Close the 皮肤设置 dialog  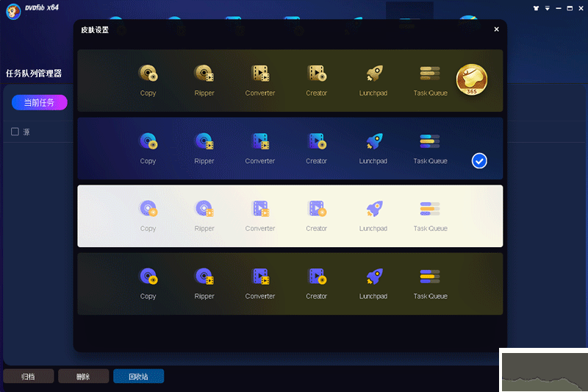[x=497, y=29]
